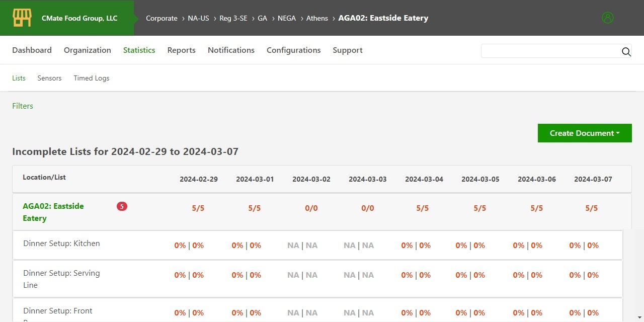Open the Create Document dropdown
The image size is (644, 322).
point(584,133)
